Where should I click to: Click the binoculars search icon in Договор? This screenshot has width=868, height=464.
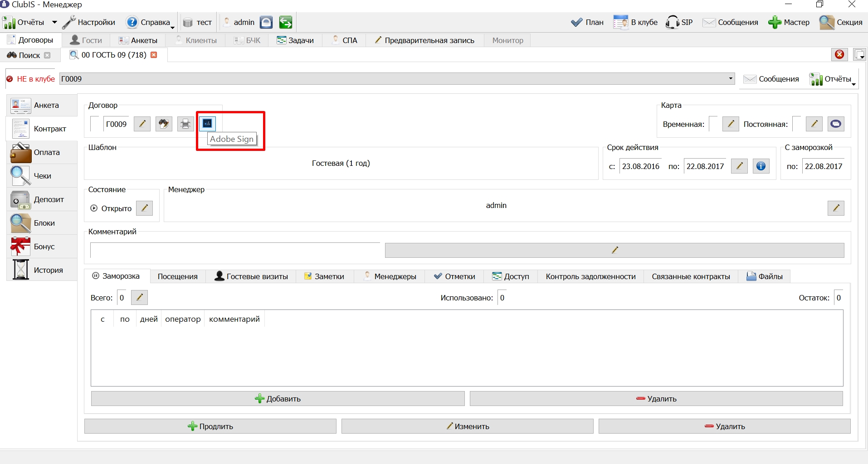click(x=164, y=124)
